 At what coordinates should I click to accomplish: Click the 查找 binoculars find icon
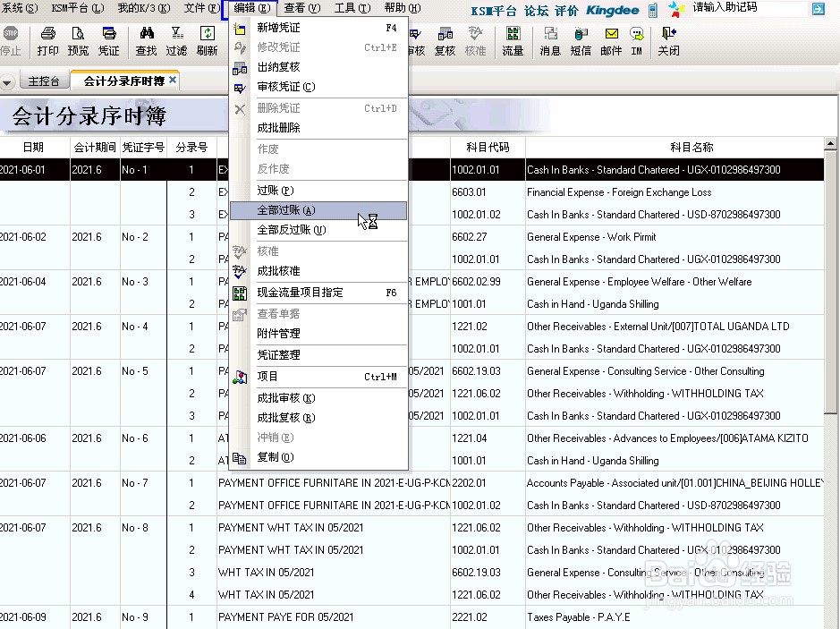(146, 41)
